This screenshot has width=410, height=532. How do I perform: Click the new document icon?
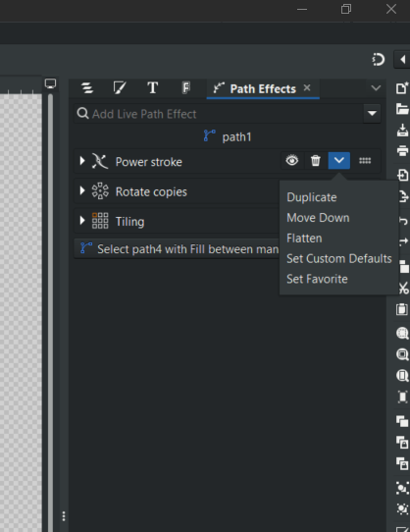click(402, 88)
